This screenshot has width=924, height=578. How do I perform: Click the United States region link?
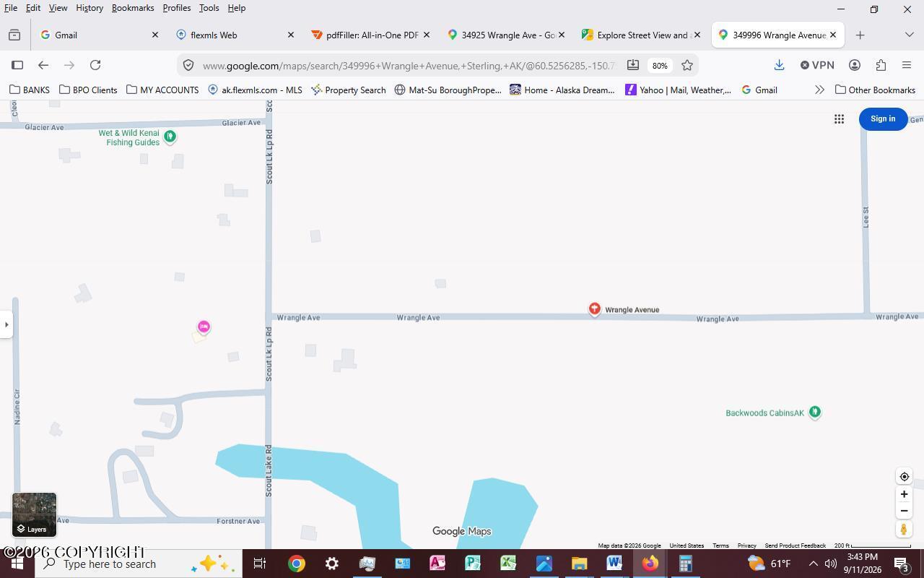(687, 545)
